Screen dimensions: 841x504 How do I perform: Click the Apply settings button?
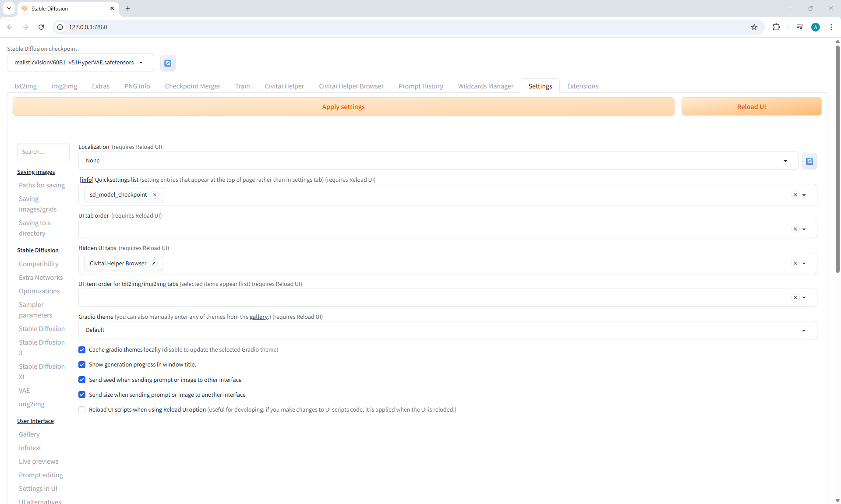pos(343,107)
